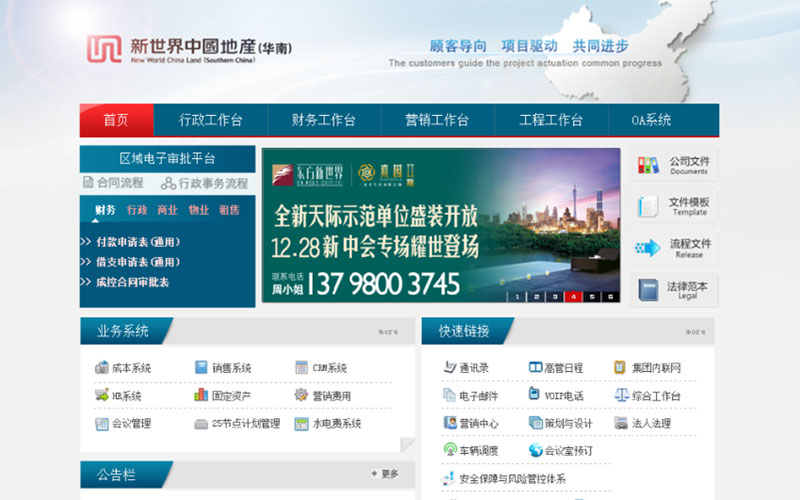The width and height of the screenshot is (800, 500).
Task: Click the 高管日程 icon
Action: tap(535, 367)
